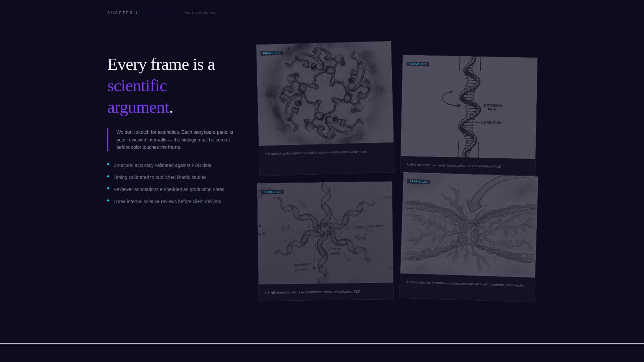Select the FRAME 014 badge
The width and height of the screenshot is (644, 362).
coord(272,192)
